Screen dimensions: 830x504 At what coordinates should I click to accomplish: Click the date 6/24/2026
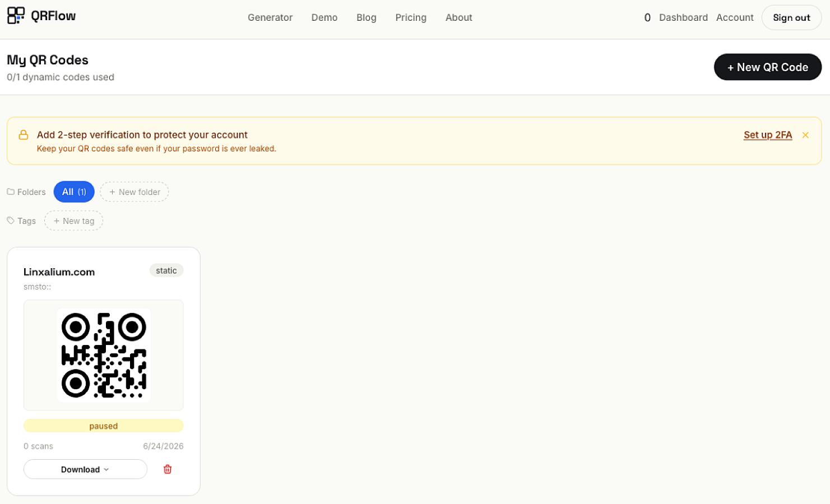click(x=163, y=446)
